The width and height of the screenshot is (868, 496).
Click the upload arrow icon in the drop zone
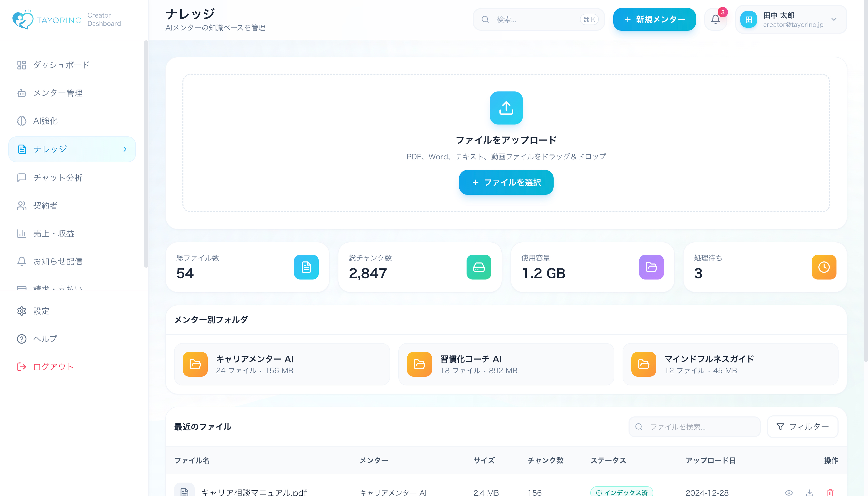coord(506,108)
